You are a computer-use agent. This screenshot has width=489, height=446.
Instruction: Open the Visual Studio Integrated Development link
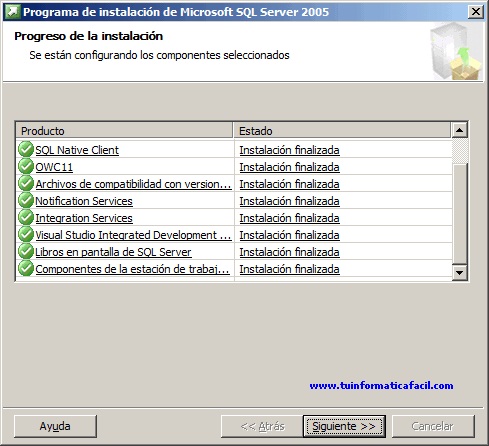pos(133,235)
